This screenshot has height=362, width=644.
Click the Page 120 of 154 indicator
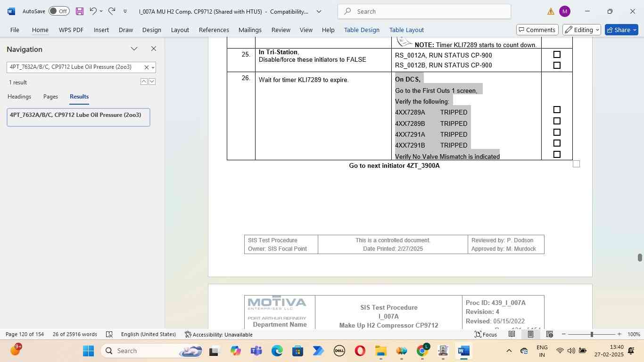25,334
